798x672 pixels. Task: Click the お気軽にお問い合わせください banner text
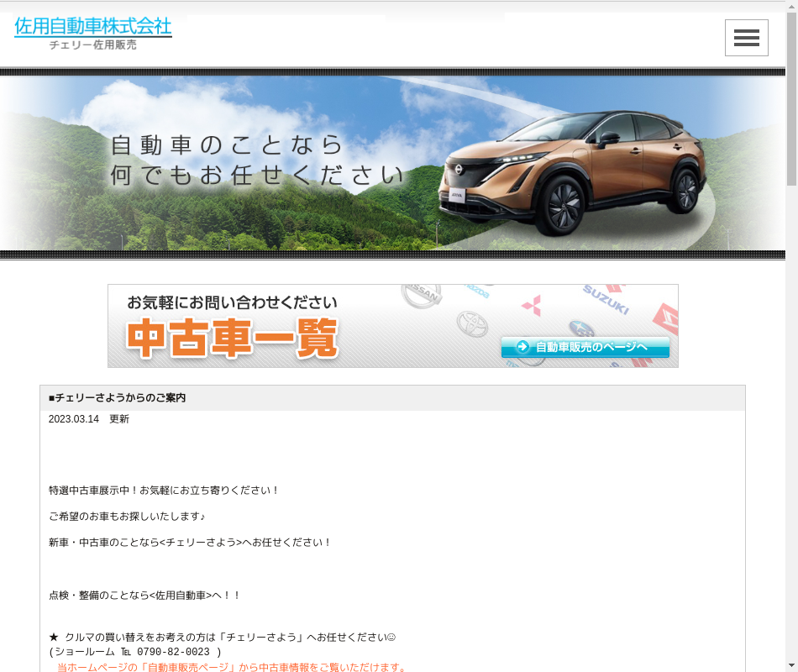[x=232, y=302]
